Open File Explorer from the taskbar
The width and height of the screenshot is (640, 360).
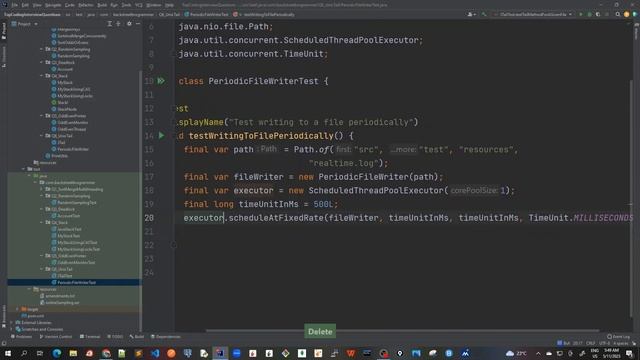[x=73, y=353]
